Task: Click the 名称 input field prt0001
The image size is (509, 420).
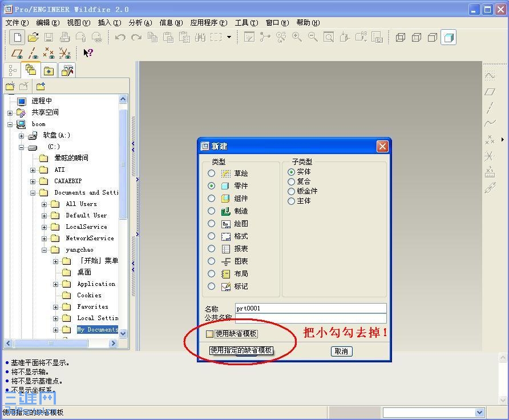Action: [x=310, y=308]
